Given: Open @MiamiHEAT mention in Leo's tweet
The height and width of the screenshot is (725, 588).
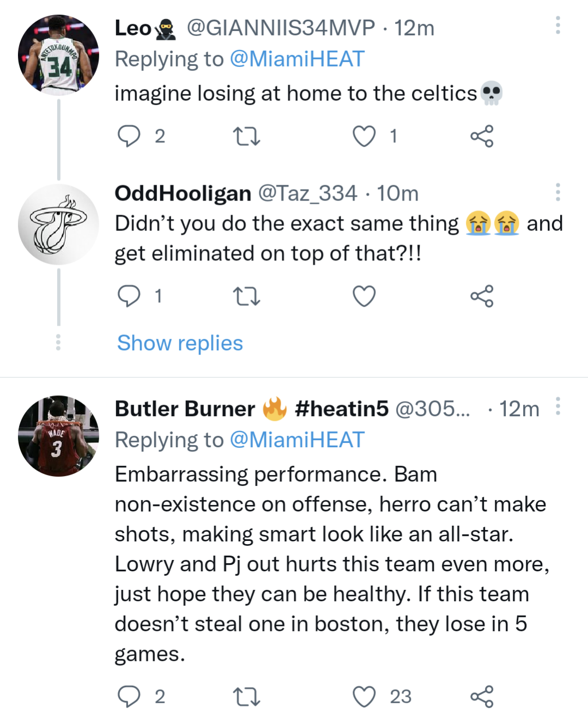Looking at the screenshot, I should tap(297, 59).
